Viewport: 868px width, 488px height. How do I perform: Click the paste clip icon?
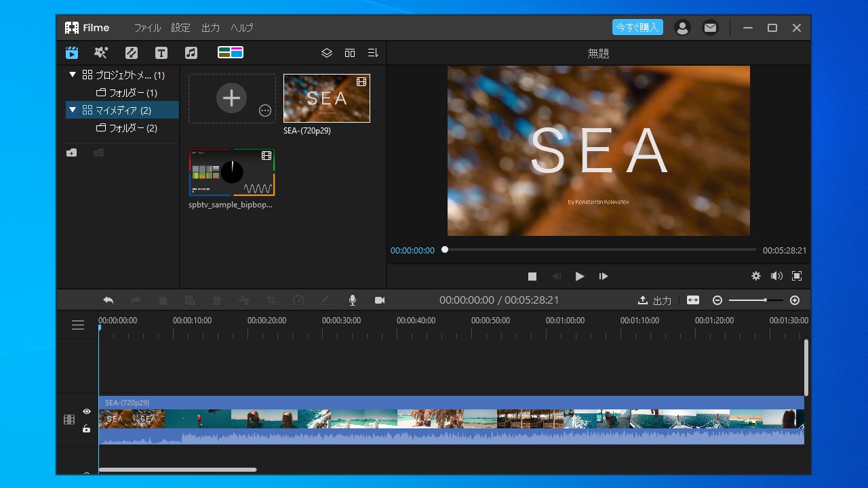190,300
